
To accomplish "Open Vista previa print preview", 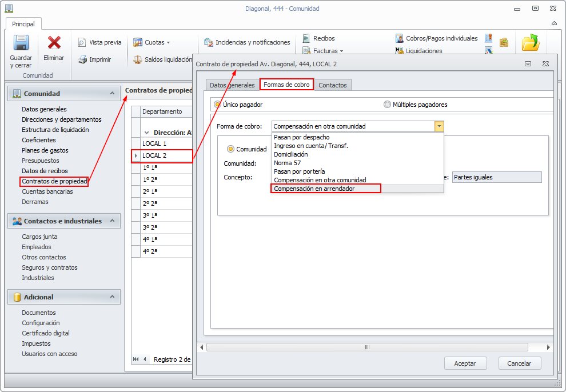I will 100,42.
